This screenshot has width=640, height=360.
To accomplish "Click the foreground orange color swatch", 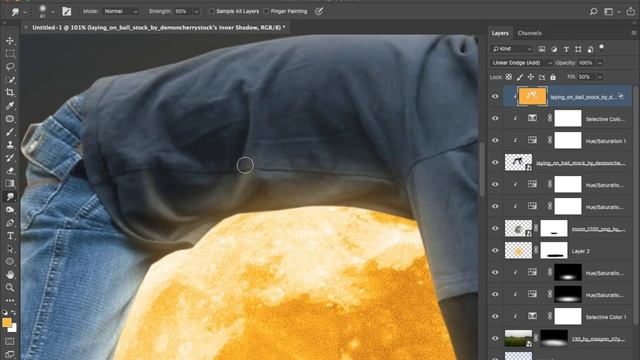I will [x=6, y=322].
